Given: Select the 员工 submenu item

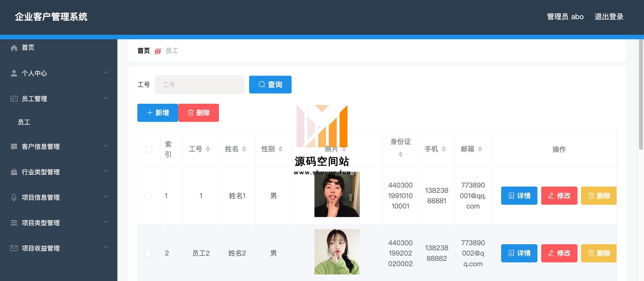Looking at the screenshot, I should [59, 122].
